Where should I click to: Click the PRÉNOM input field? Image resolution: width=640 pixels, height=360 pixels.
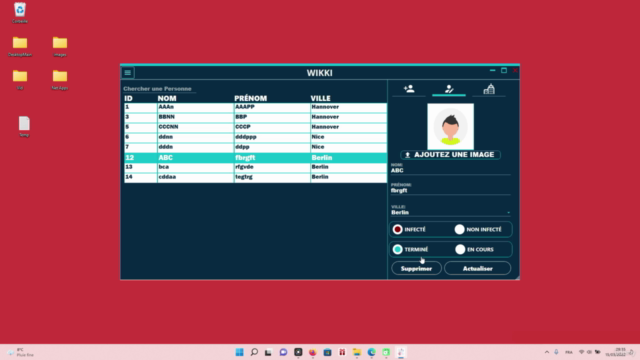click(x=451, y=191)
